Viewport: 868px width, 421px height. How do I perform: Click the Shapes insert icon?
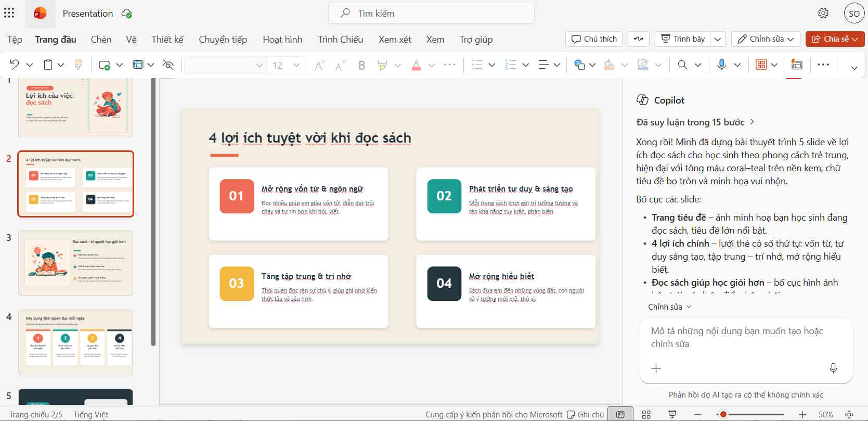click(579, 65)
